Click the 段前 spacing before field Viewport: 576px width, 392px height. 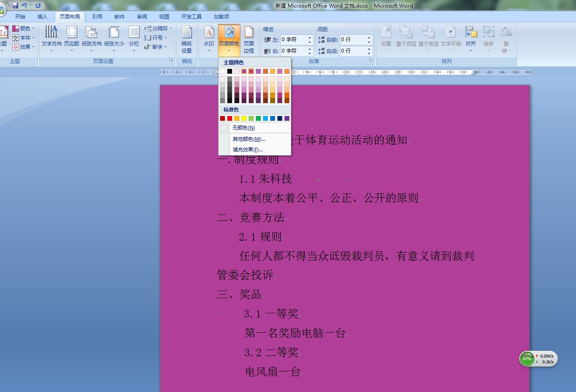pyautogui.click(x=353, y=40)
